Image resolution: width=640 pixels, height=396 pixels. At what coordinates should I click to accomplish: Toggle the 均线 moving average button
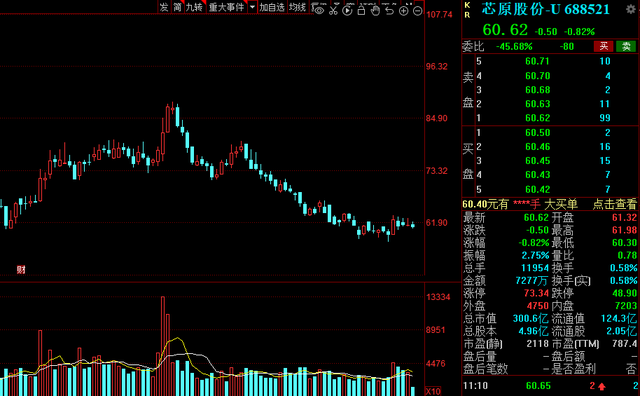(x=297, y=7)
